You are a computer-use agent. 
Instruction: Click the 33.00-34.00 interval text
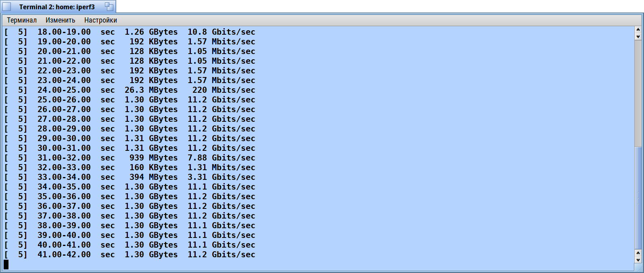point(64,177)
